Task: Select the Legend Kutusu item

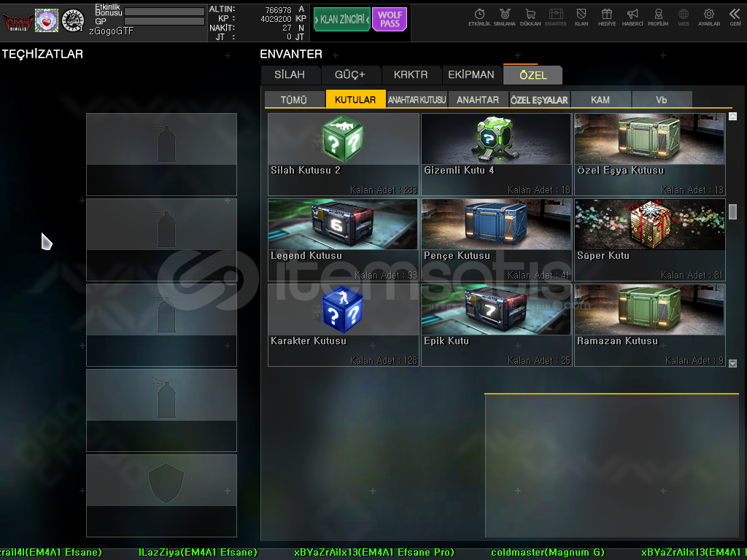Action: pyautogui.click(x=343, y=239)
